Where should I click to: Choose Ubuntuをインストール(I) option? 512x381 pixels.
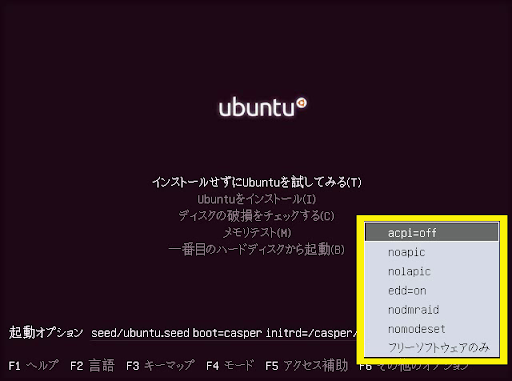coord(257,199)
